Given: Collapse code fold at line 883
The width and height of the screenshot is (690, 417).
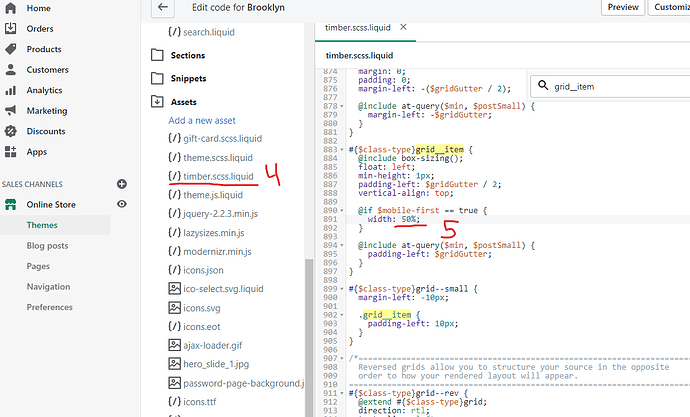Looking at the screenshot, I should pos(342,150).
